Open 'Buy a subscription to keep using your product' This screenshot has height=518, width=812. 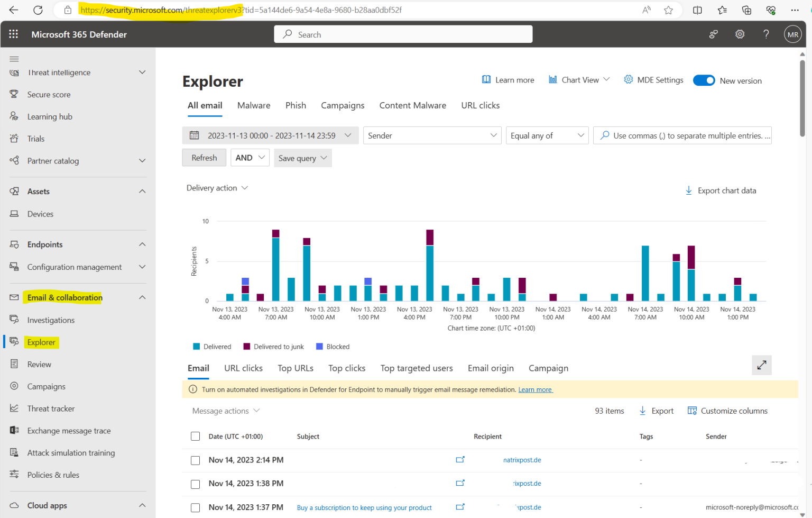[364, 507]
